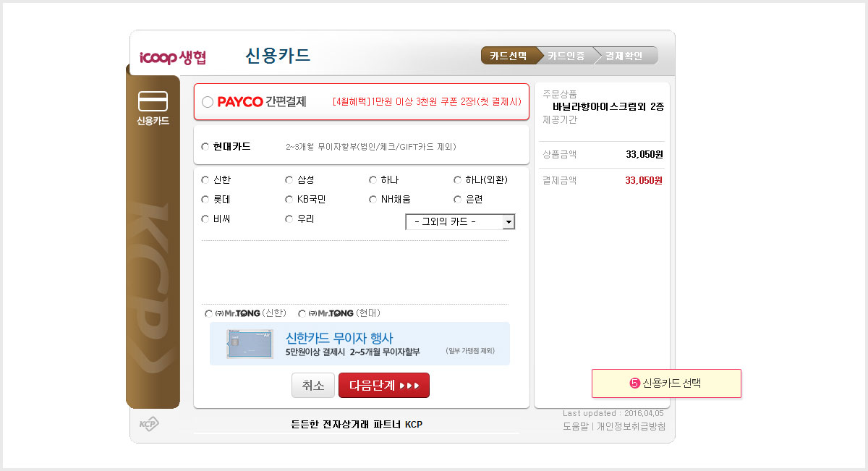The image size is (868, 471).
Task: Click the KCP logo in the footer
Action: pos(149,425)
